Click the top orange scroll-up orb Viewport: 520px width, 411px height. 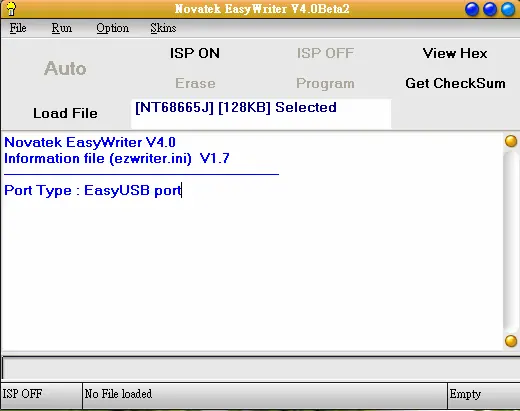(511, 141)
